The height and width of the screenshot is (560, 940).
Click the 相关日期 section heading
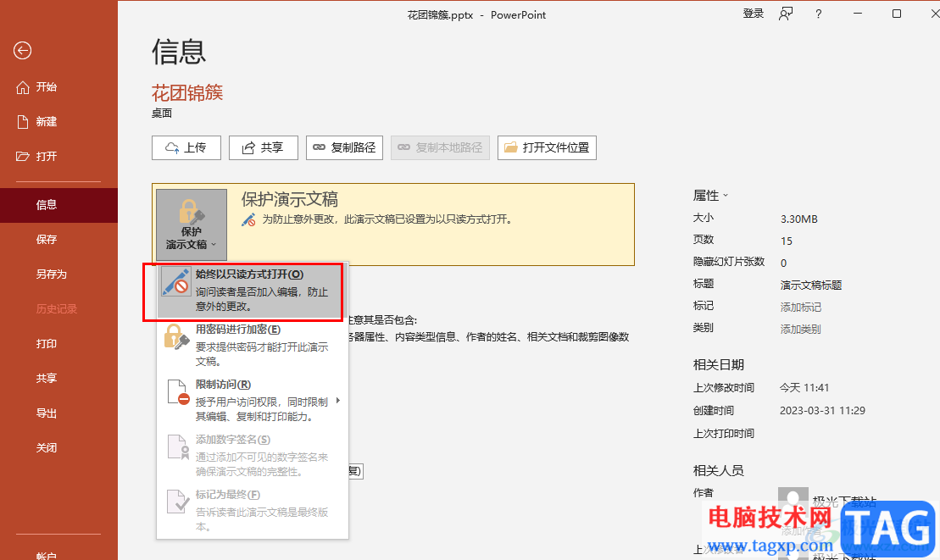[x=718, y=365]
